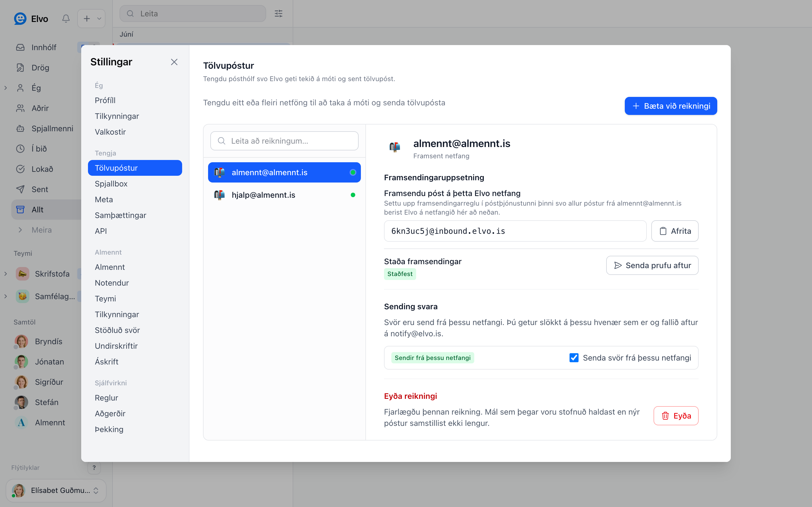Click the Afrita copy button
Viewport: 812px width, 507px height.
[675, 231]
